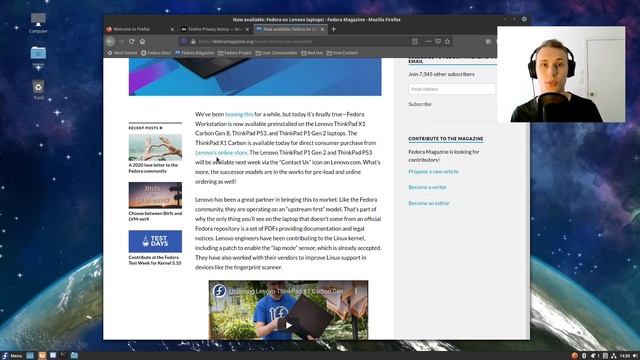The width and height of the screenshot is (640, 360).
Task: Open the Fedora Magazine bookmark
Action: coord(194,53)
